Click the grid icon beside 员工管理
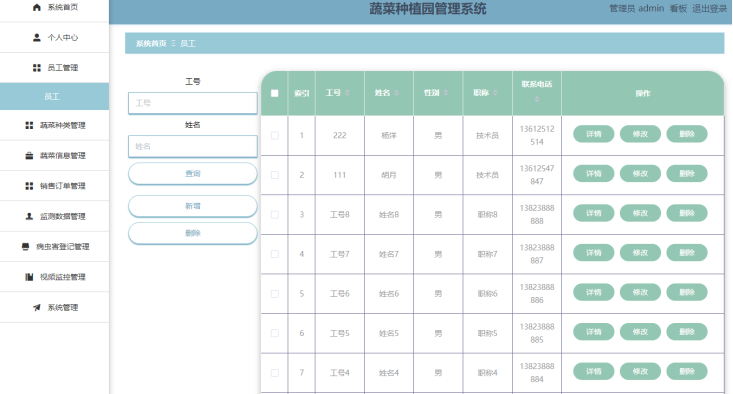The width and height of the screenshot is (733, 394). pos(37,68)
